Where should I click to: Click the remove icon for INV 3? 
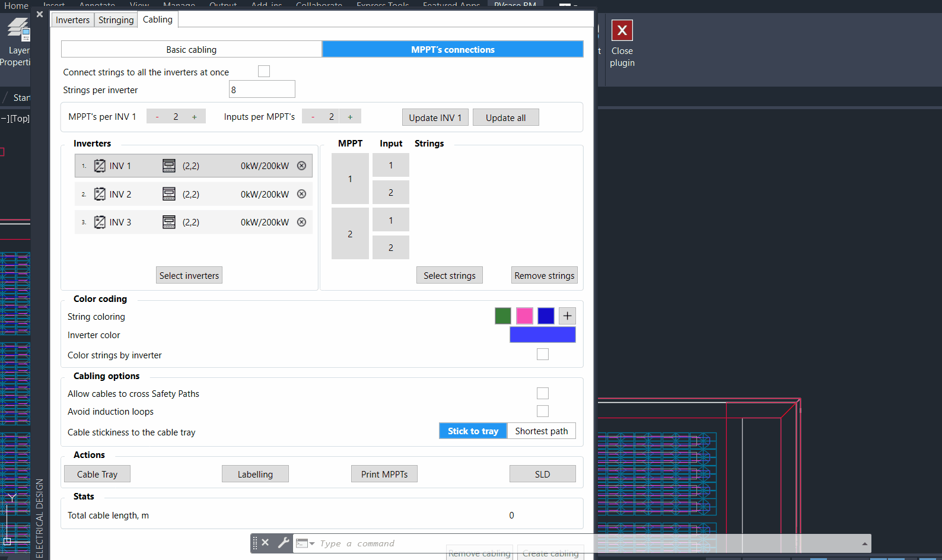point(301,222)
